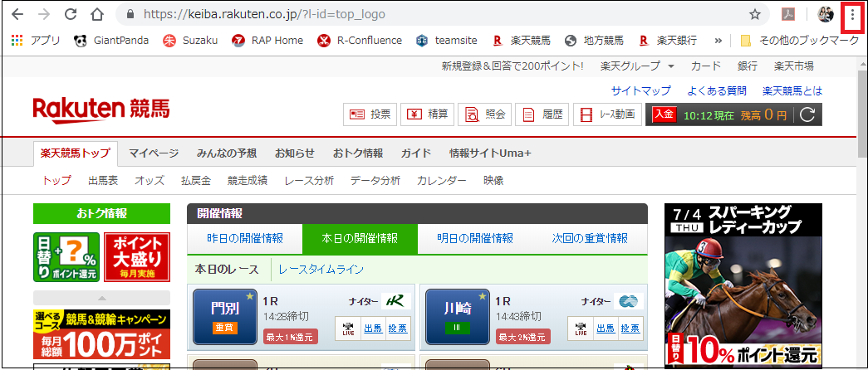Bookmark this page with the star icon
868x370 pixels.
coord(754,14)
